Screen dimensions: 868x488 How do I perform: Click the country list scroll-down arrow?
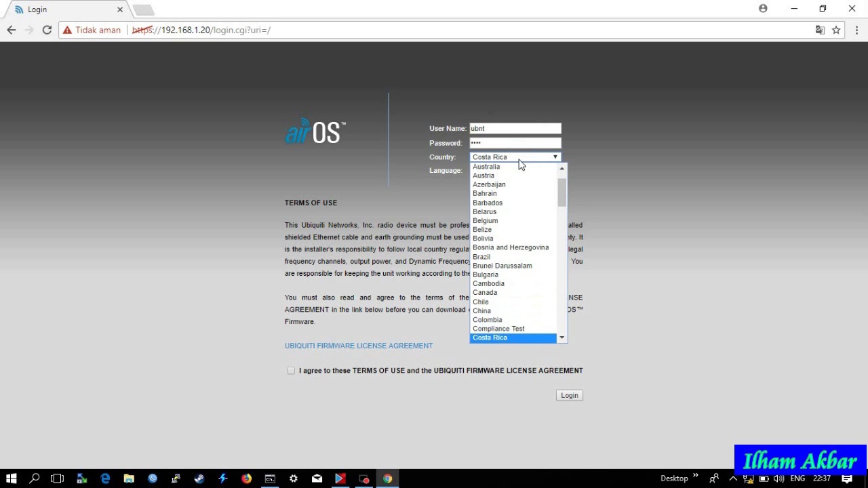coord(561,338)
